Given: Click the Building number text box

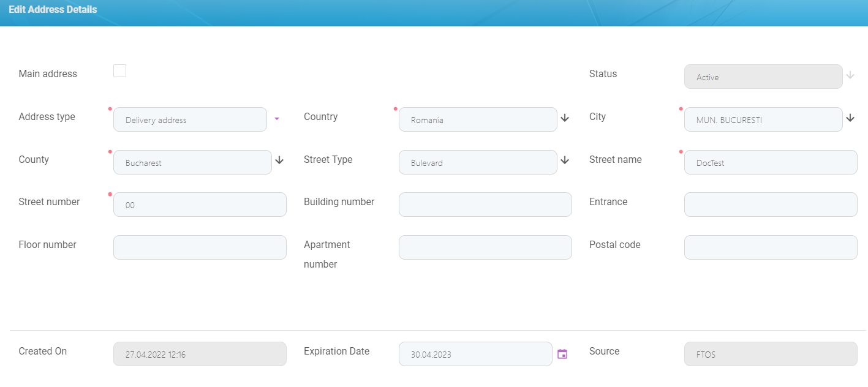Looking at the screenshot, I should 485,205.
